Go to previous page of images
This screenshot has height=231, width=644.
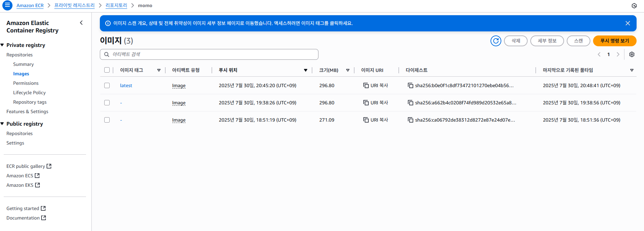pos(599,54)
